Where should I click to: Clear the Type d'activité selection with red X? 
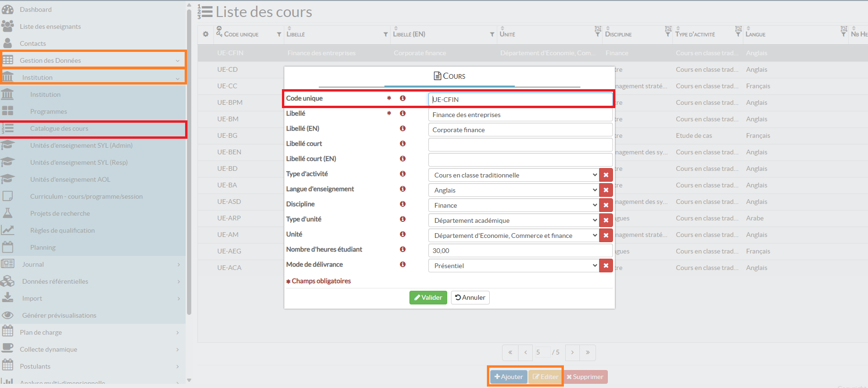[x=606, y=175]
